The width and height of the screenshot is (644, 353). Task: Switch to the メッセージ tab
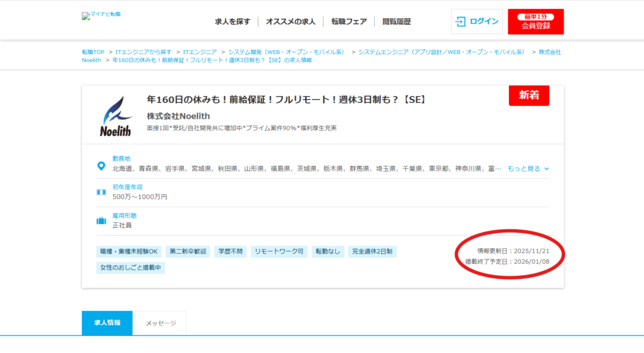tap(161, 323)
